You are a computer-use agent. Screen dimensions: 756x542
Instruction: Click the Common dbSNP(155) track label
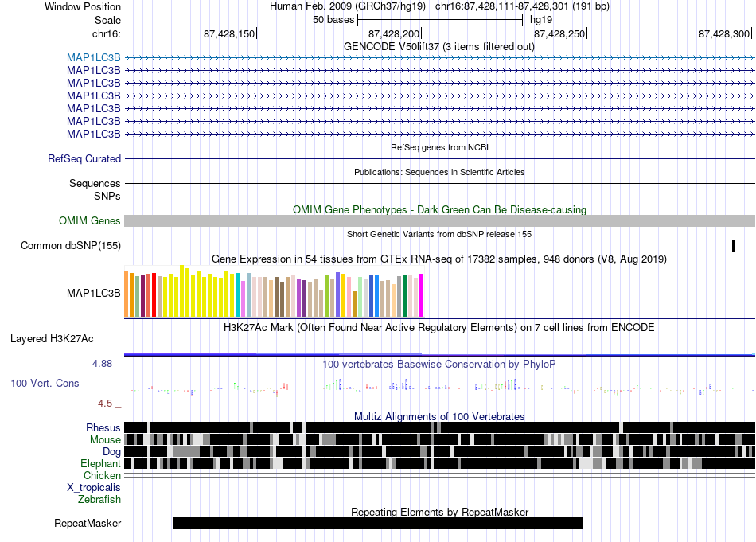[x=71, y=245]
